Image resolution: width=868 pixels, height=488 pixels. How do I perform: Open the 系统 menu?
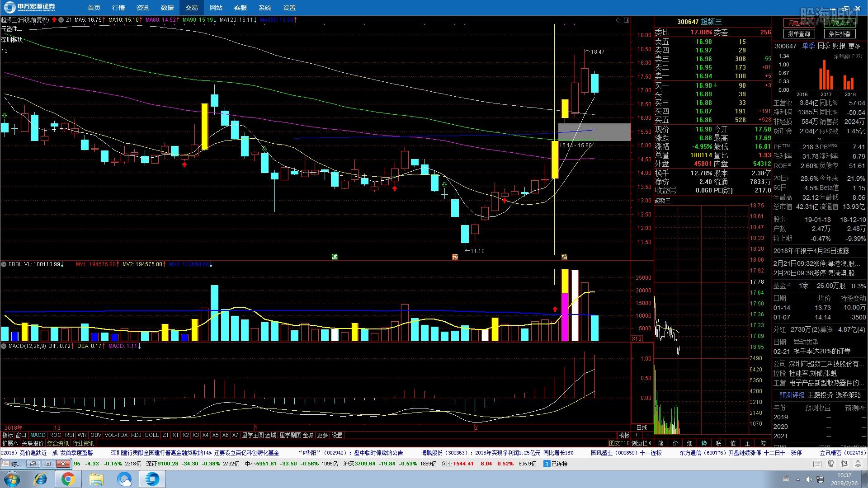pyautogui.click(x=265, y=8)
